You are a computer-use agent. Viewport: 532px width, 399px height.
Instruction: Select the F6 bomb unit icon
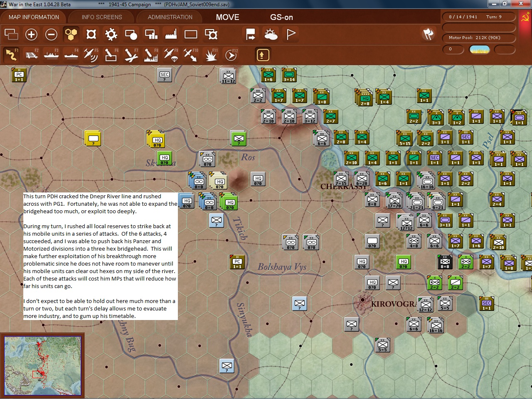[111, 55]
